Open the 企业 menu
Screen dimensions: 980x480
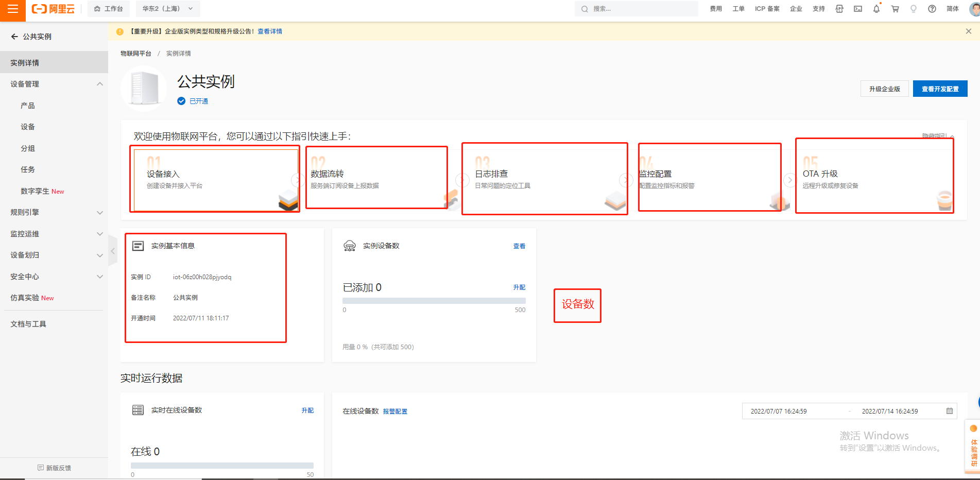796,9
